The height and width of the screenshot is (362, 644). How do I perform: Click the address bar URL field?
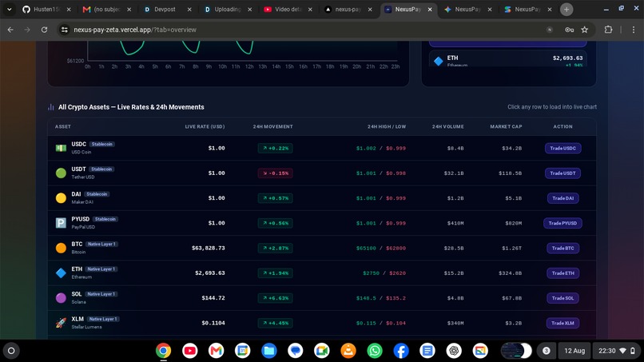point(304,30)
